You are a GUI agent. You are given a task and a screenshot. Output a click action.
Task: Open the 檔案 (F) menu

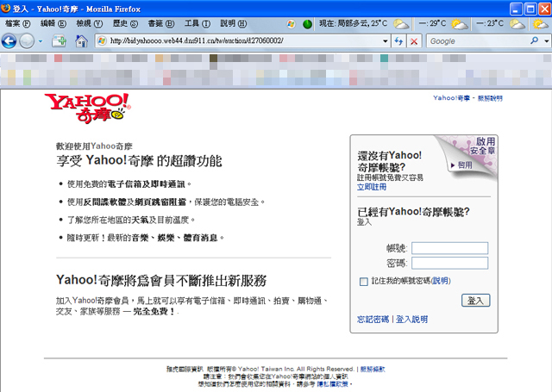pyautogui.click(x=17, y=23)
